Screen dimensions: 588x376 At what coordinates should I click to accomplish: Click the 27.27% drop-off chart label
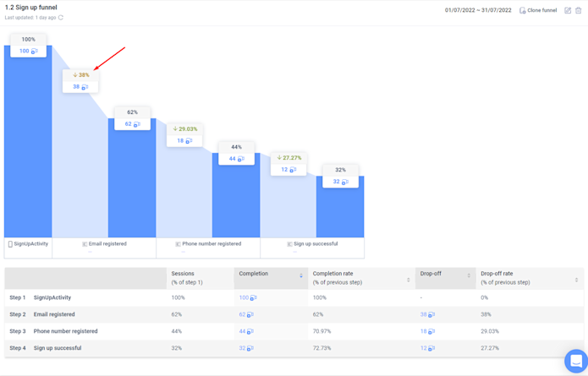pyautogui.click(x=289, y=158)
